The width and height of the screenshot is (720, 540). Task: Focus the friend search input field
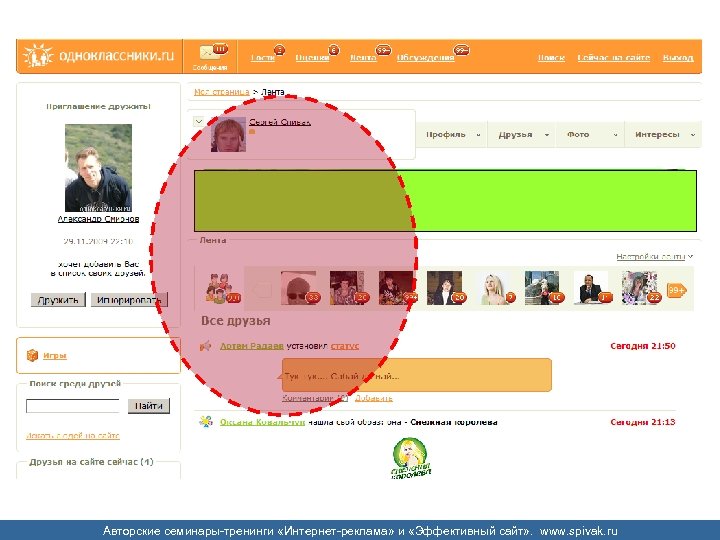tap(73, 406)
